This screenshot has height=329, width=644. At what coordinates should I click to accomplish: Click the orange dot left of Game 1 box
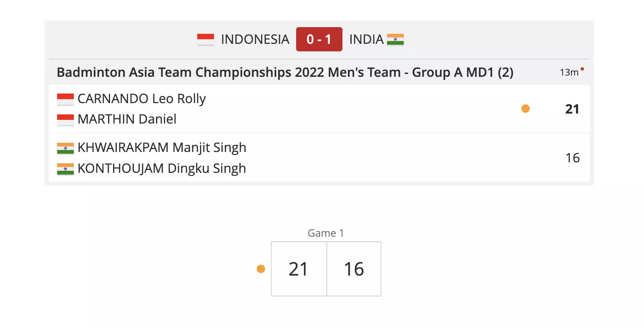(261, 269)
